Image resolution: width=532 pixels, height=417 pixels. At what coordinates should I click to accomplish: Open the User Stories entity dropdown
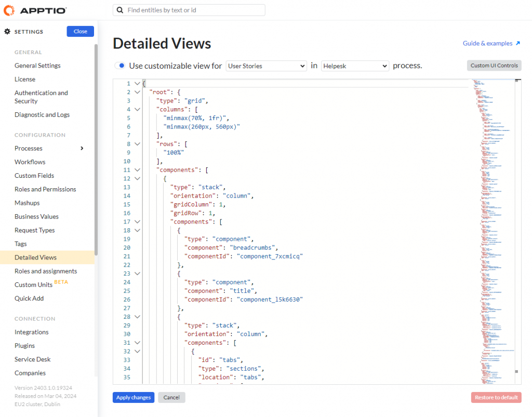point(267,66)
